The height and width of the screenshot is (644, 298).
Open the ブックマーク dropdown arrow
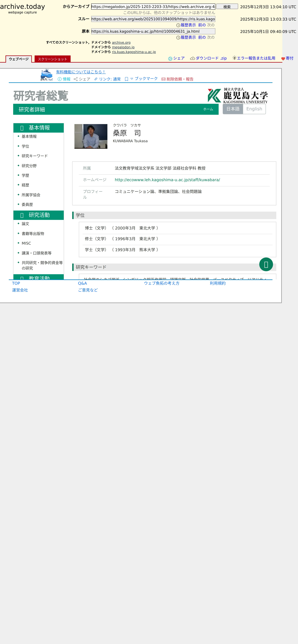[x=132, y=79]
